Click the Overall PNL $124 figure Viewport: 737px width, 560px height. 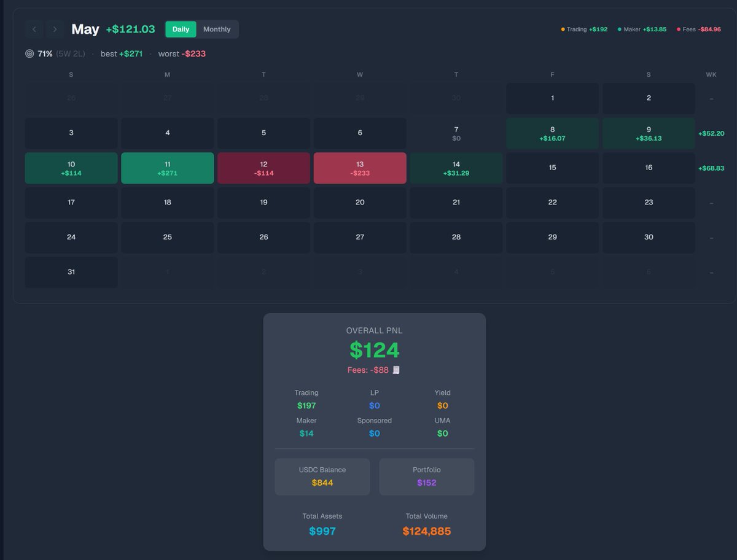(x=375, y=350)
